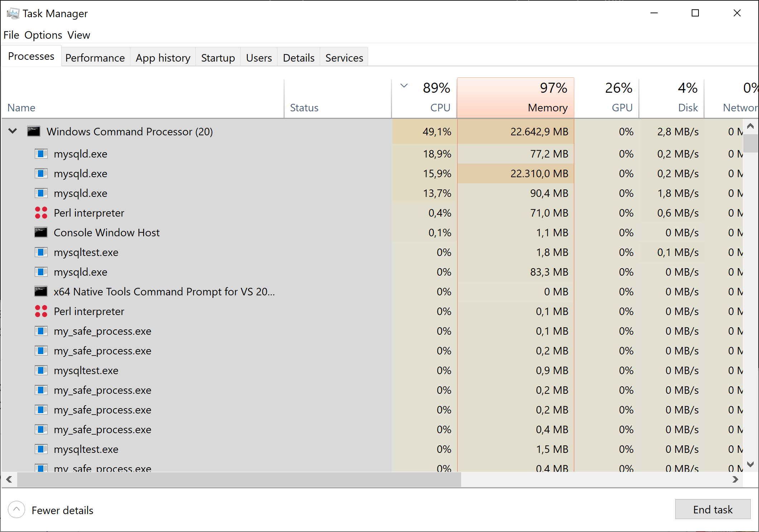Click the Task Manager title bar icon
759x532 pixels.
tap(13, 14)
